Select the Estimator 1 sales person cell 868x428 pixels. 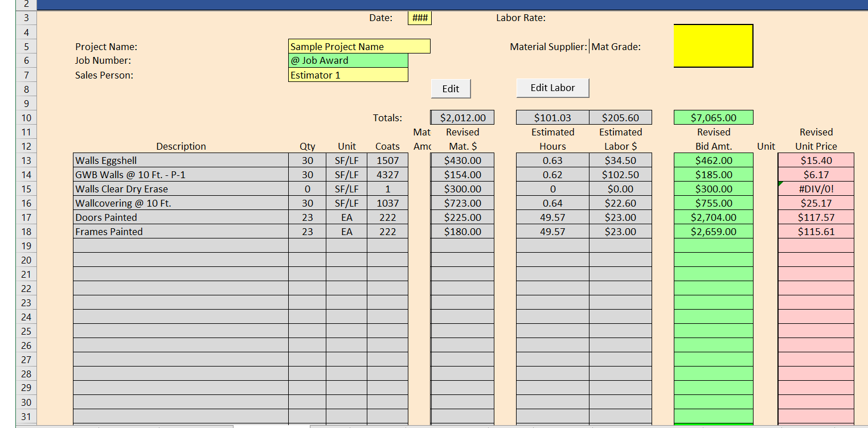[348, 75]
